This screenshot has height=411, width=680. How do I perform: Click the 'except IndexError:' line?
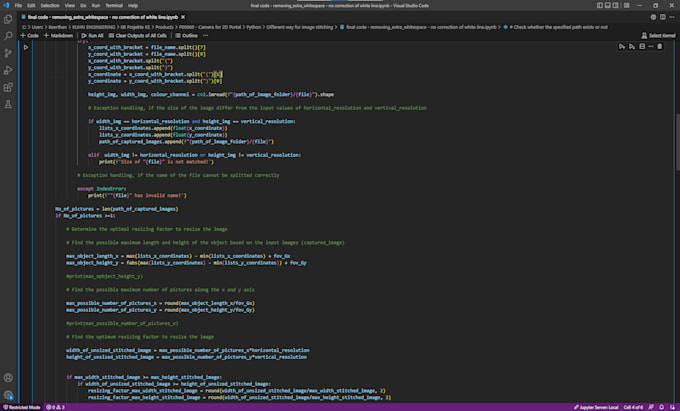pyautogui.click(x=102, y=189)
